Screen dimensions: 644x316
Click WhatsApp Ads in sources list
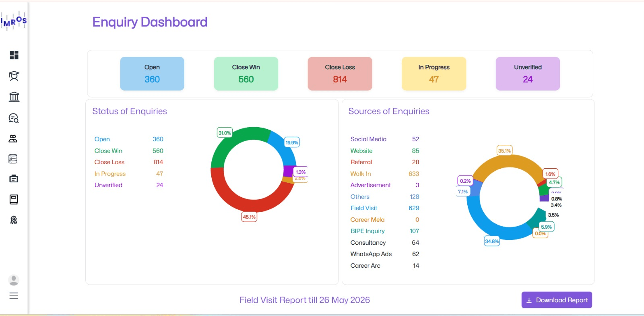click(371, 254)
